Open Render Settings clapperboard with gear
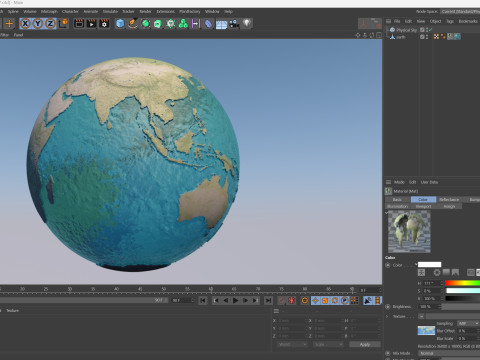Viewport: 480px width, 360px height. coord(104,24)
